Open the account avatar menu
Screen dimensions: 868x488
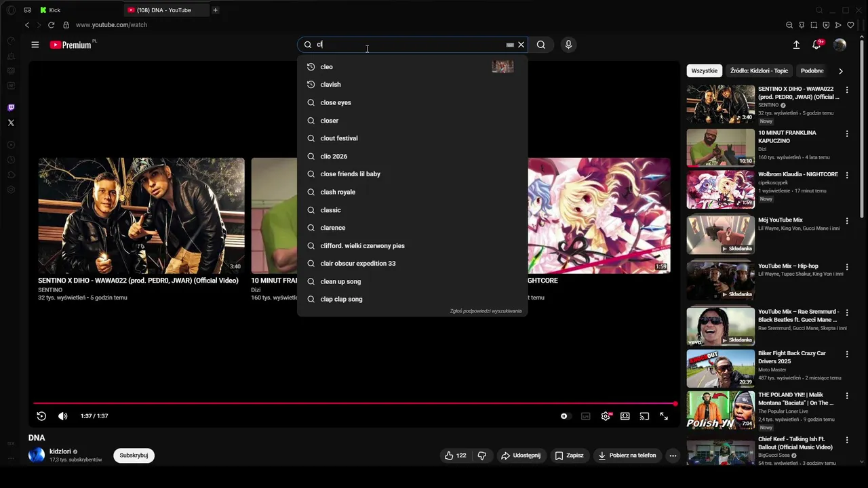coord(840,45)
